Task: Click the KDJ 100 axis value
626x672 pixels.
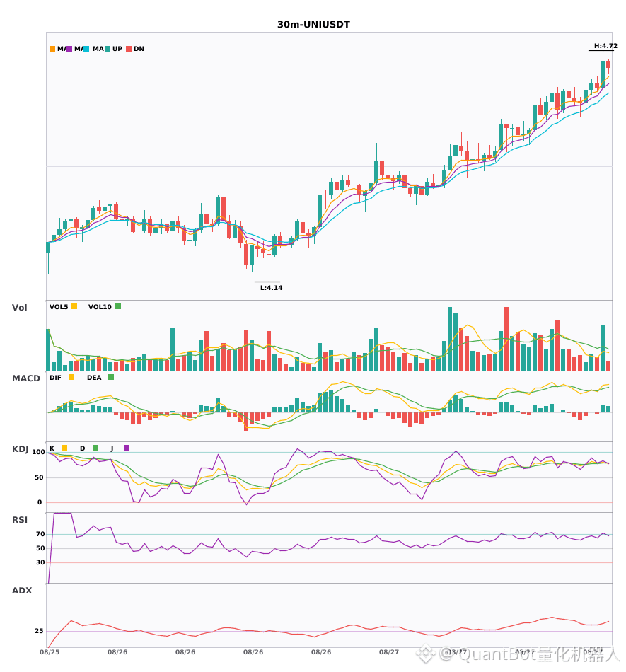Action: point(38,452)
